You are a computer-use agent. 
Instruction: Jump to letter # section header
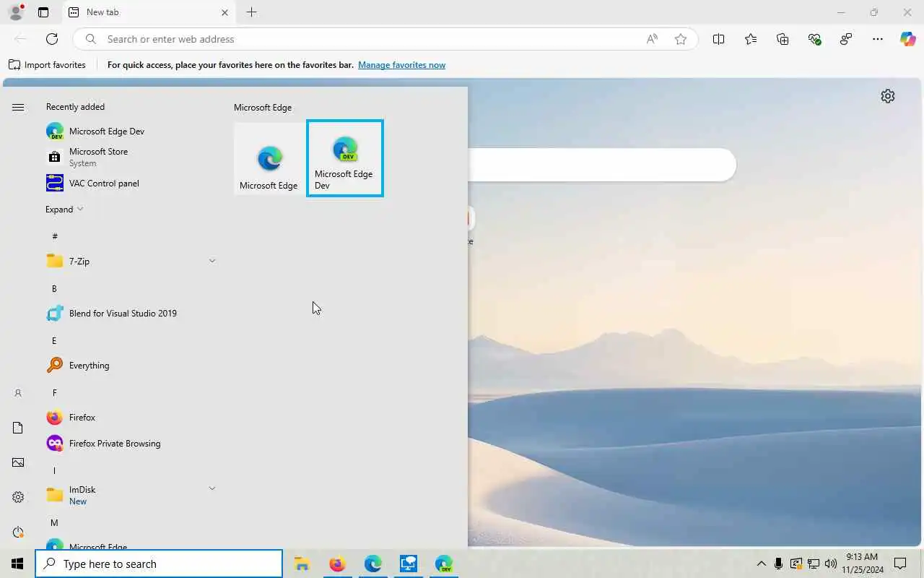tap(55, 236)
